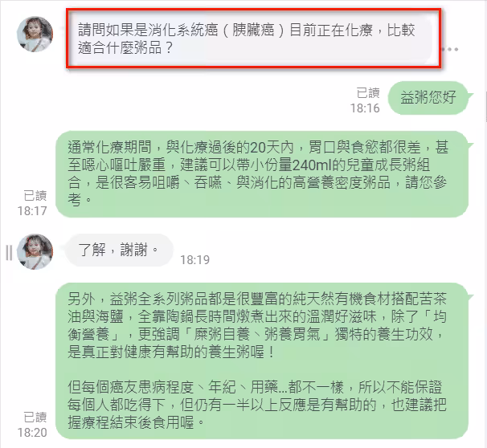This screenshot has width=487, height=448.
Task: Click the 18:20 timestamp
Action: pyautogui.click(x=32, y=433)
